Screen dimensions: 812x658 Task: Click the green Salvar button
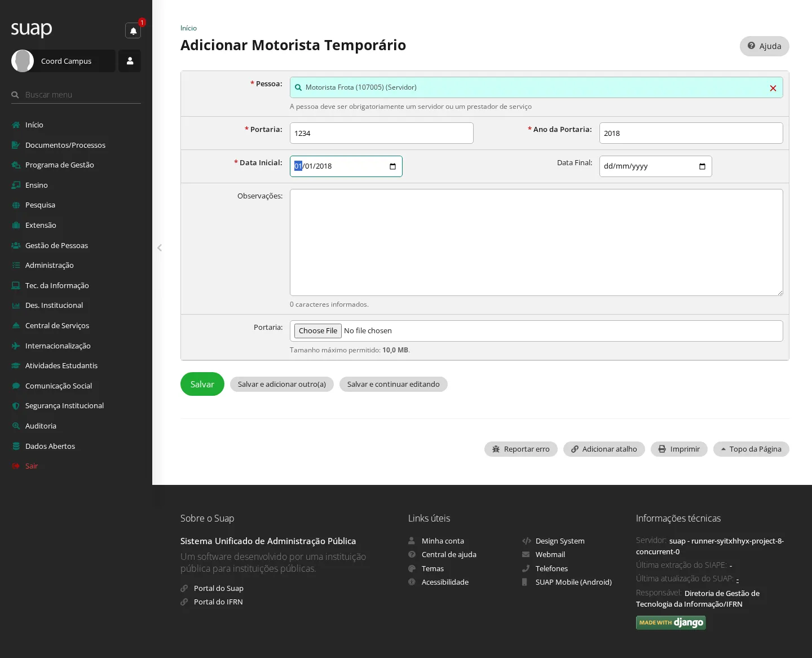[202, 384]
